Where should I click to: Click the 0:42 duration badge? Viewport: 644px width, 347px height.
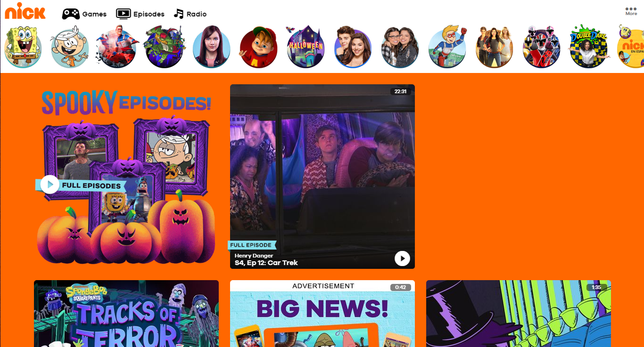[400, 287]
